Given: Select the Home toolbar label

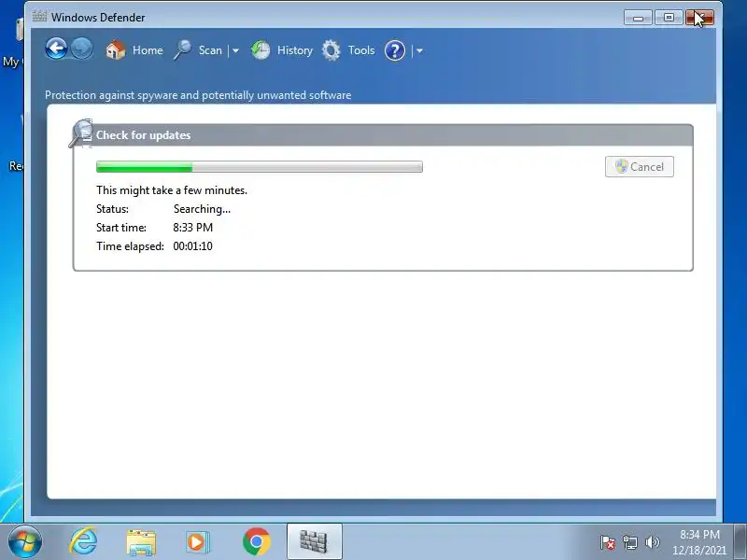Looking at the screenshot, I should pos(148,50).
